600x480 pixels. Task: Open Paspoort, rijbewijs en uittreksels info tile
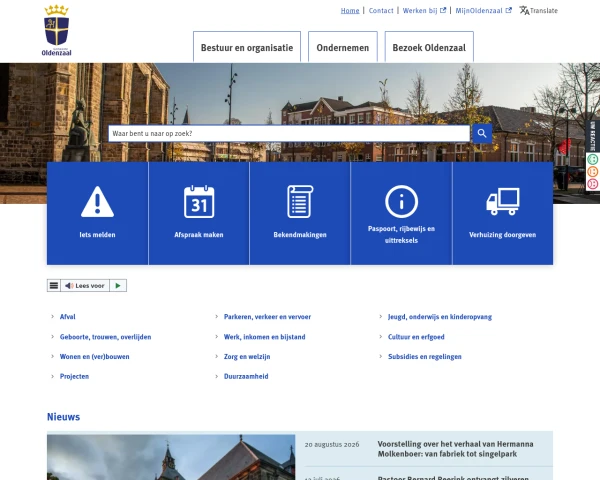[x=401, y=213]
